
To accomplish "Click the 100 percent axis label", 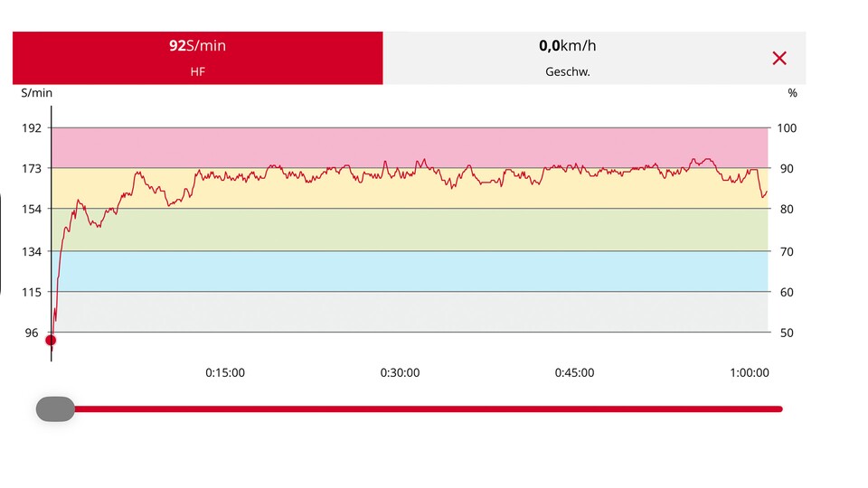I will (787, 128).
